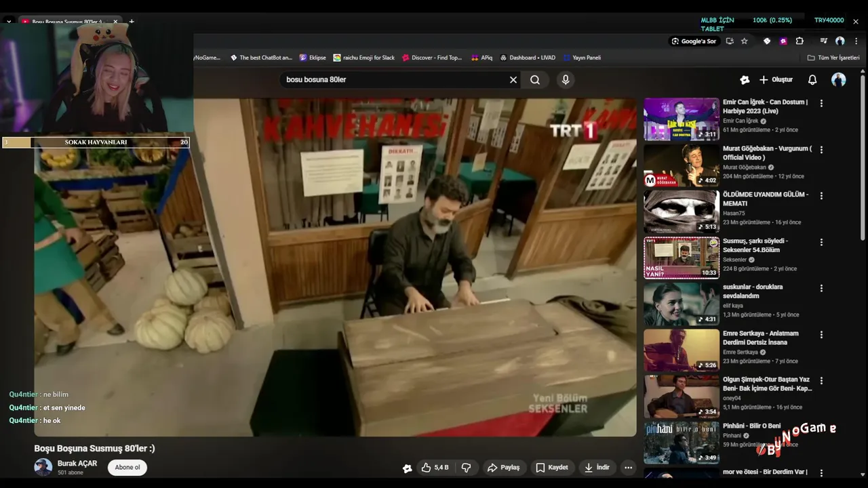Image resolution: width=868 pixels, height=488 pixels.
Task: Open YouTube account avatar menu
Action: coord(839,80)
